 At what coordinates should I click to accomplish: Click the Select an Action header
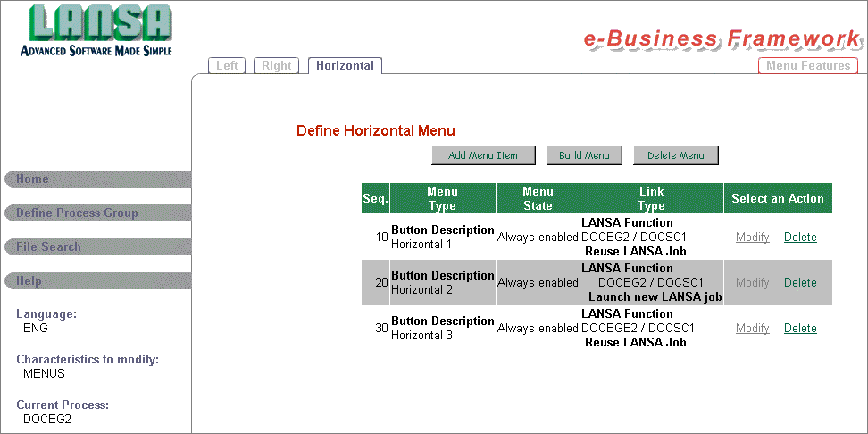pos(778,199)
